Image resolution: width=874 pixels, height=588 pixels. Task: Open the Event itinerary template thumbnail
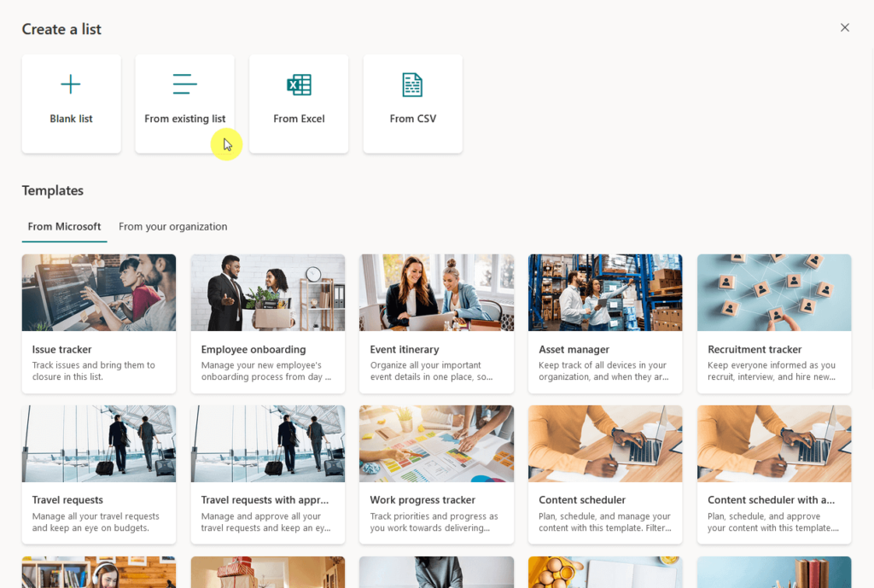point(436,293)
